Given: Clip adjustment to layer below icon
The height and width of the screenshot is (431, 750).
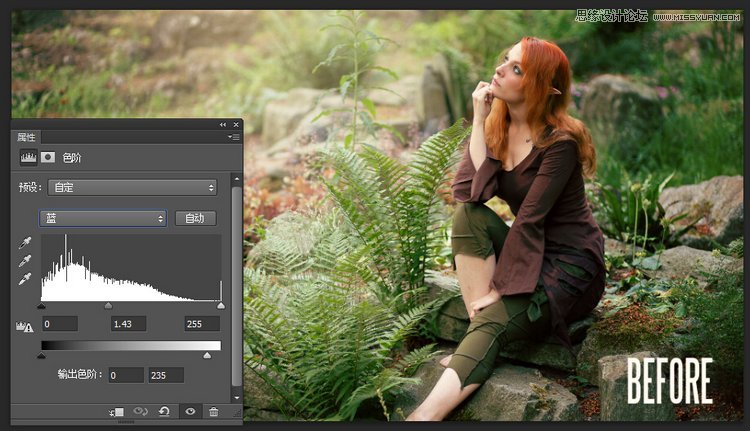Looking at the screenshot, I should click(118, 412).
